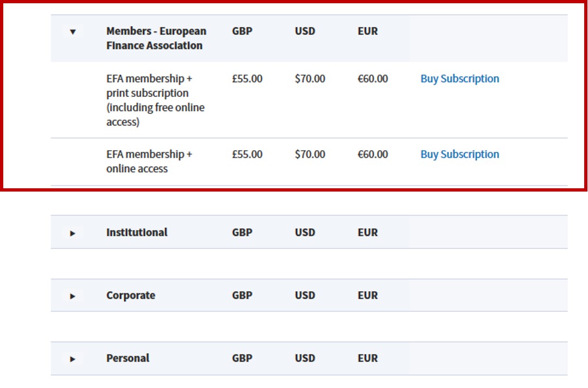Click the £55.00 price for print subscription

click(x=247, y=79)
